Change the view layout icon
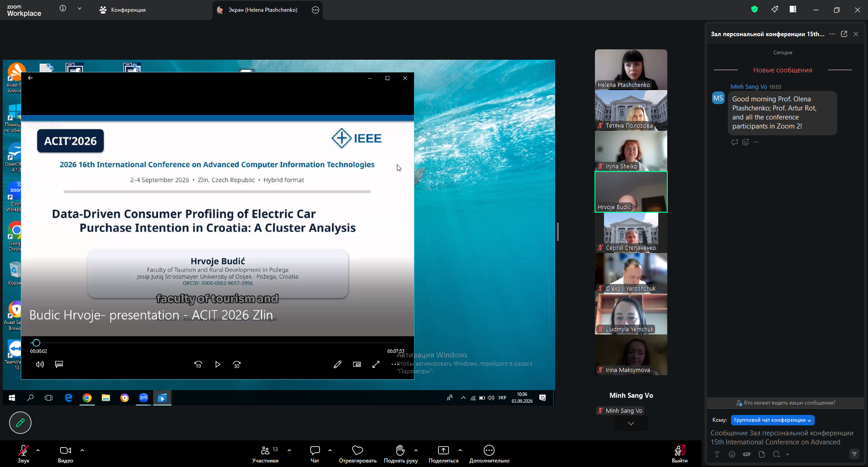The height and width of the screenshot is (467, 868). click(x=793, y=9)
